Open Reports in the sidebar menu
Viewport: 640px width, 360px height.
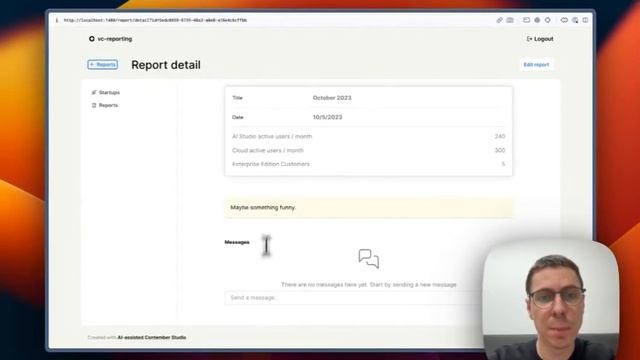(x=105, y=105)
